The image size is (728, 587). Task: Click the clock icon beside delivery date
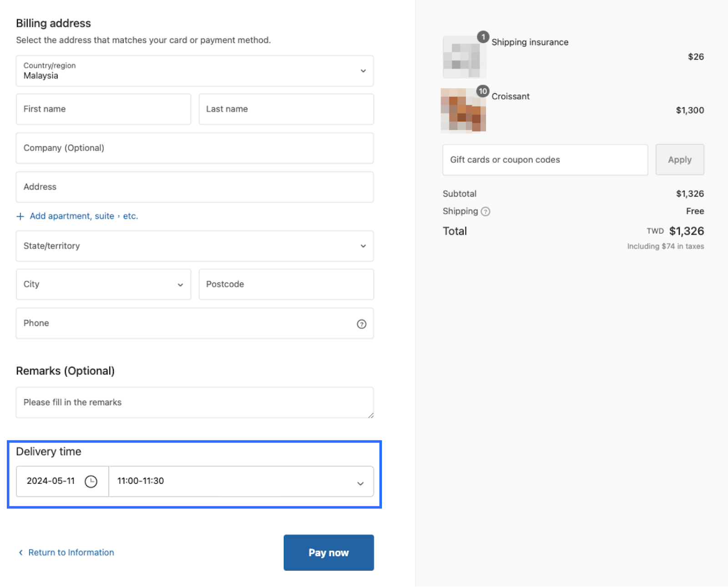91,481
